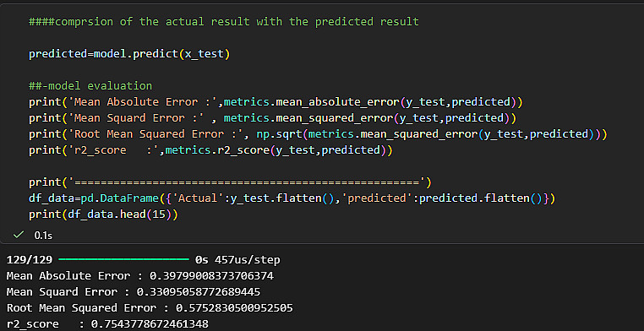Screen dimensions: 644x331
Task: Click the x_test argument in model.predict
Action: [x=205, y=54]
